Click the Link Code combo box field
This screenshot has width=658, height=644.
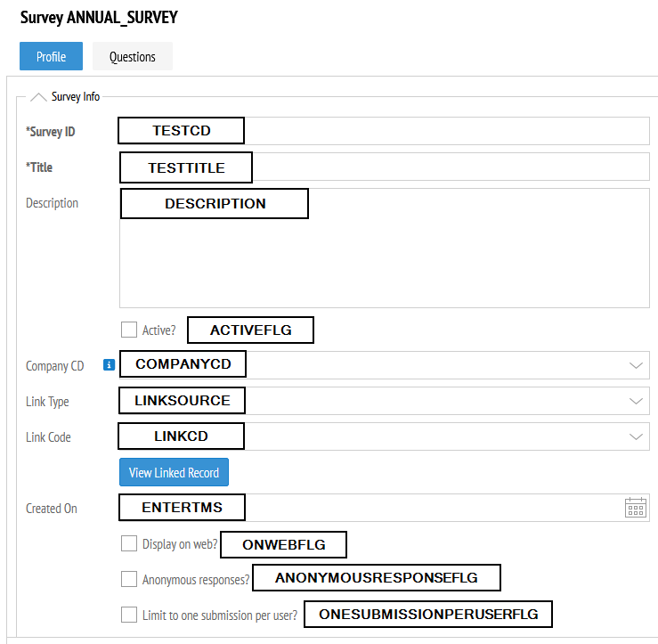pos(385,436)
